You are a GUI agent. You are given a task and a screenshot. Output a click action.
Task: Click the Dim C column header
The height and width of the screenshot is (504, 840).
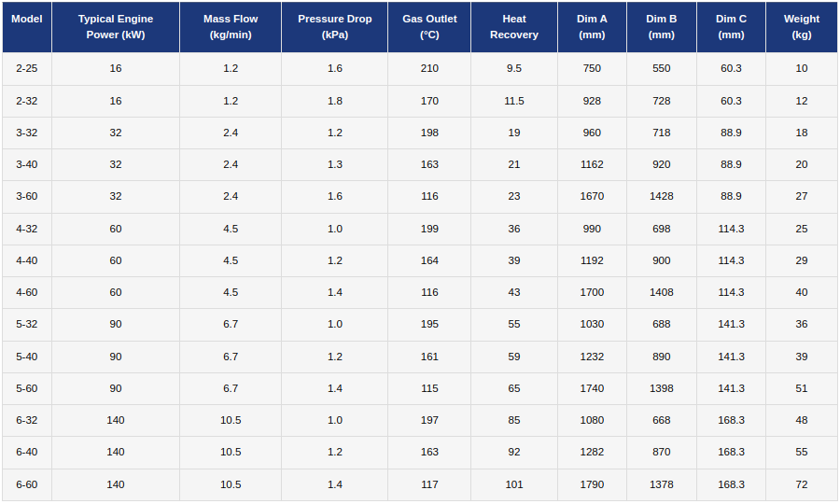click(731, 27)
